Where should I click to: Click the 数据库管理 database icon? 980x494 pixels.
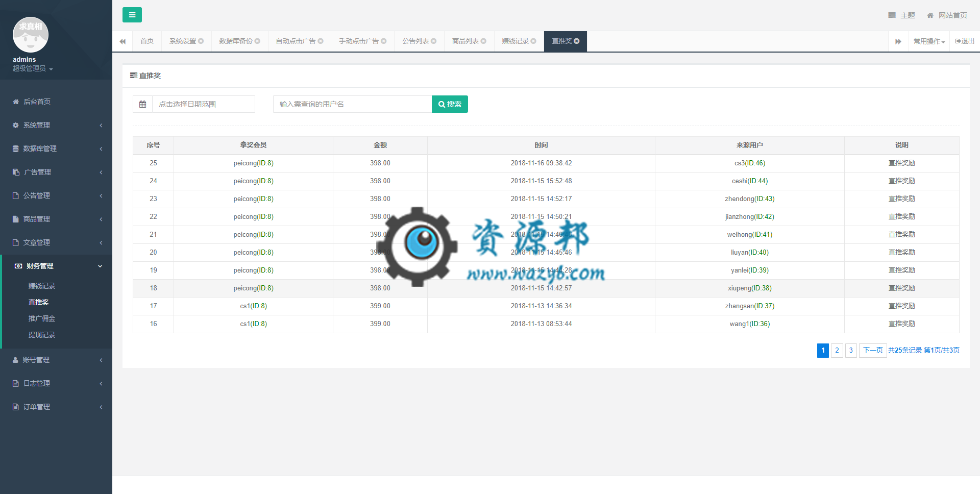[x=16, y=149]
